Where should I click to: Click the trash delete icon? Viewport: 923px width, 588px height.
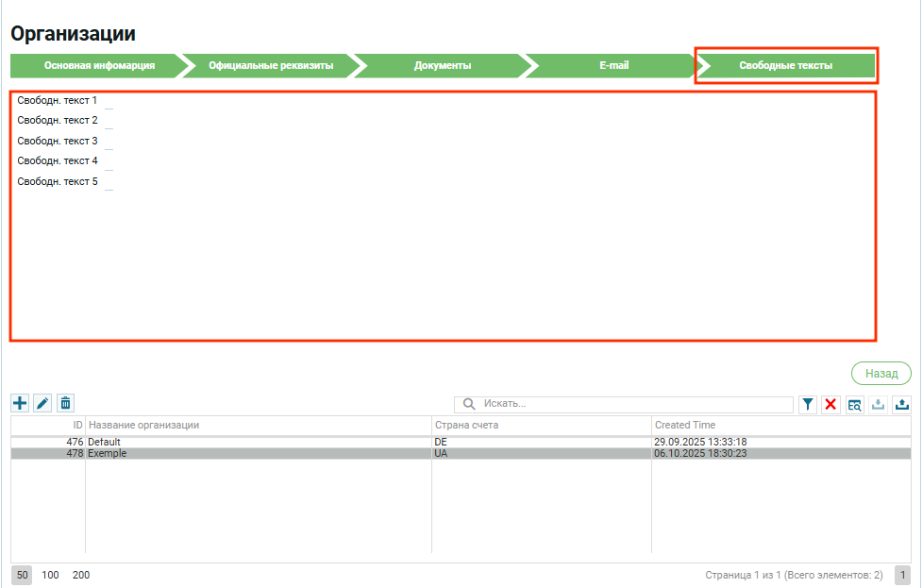click(x=65, y=403)
